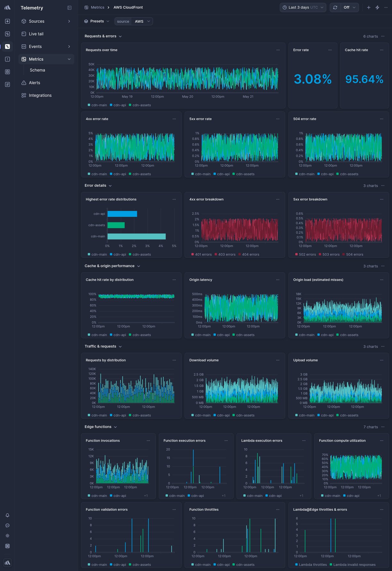
Task: Click the lightning bolt icon
Action: click(x=377, y=7)
